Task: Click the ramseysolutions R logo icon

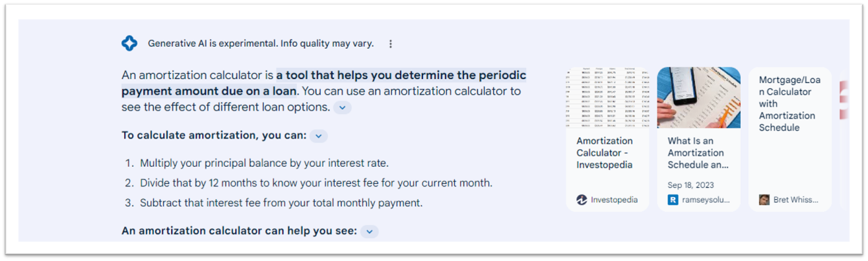Action: point(673,200)
